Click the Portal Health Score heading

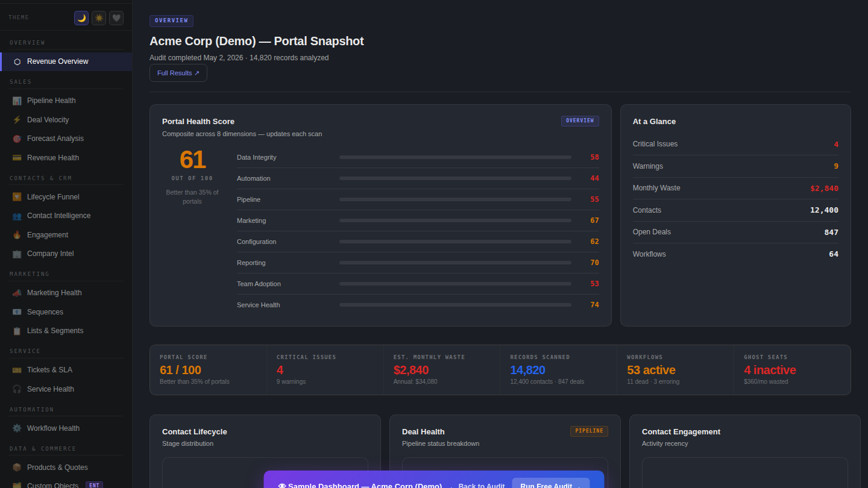coord(198,121)
